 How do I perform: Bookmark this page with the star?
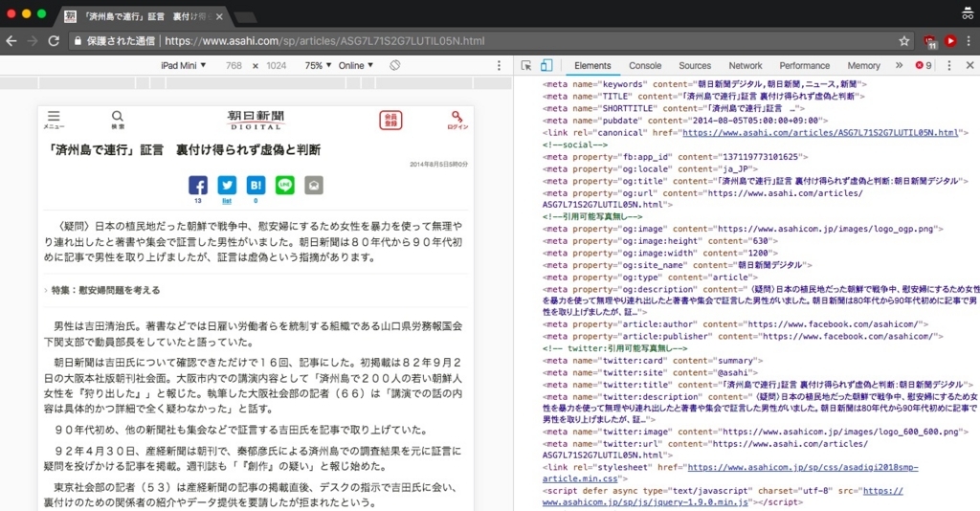coord(903,41)
